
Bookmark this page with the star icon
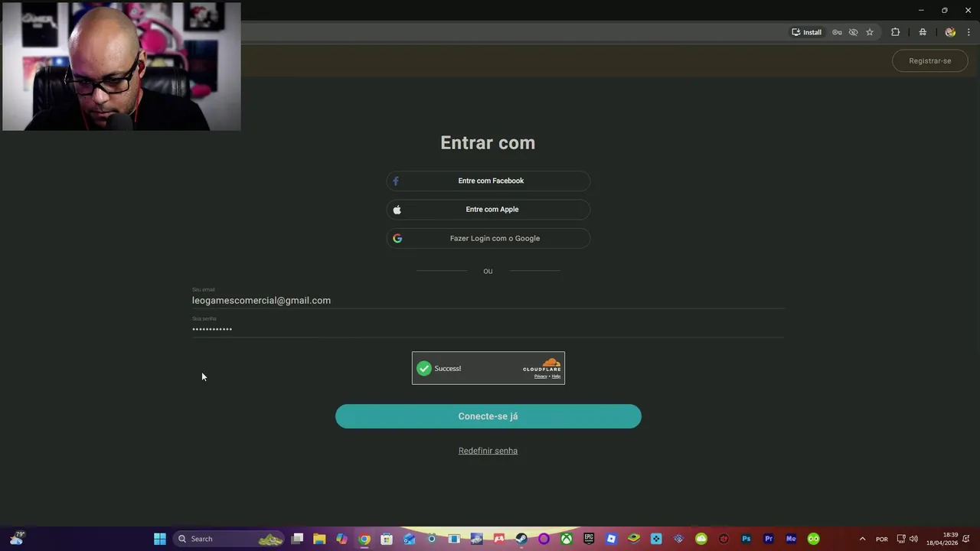pyautogui.click(x=870, y=32)
